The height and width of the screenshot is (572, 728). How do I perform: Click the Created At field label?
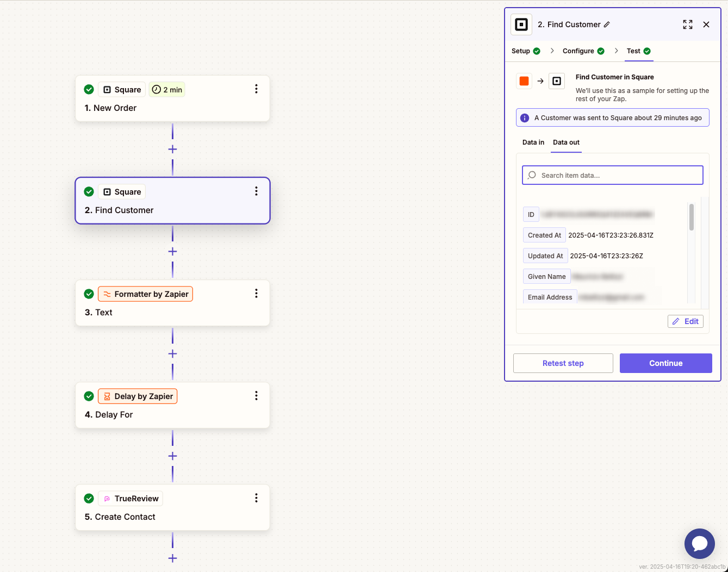point(544,235)
